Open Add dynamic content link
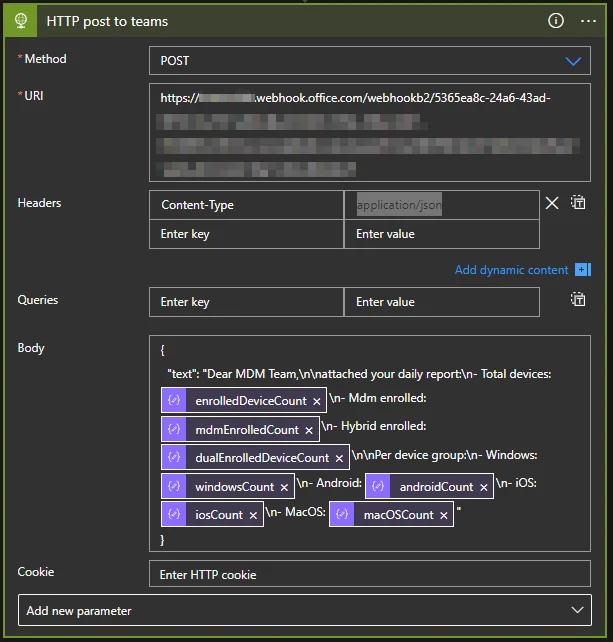Viewport: 613px width, 642px height. 511,270
